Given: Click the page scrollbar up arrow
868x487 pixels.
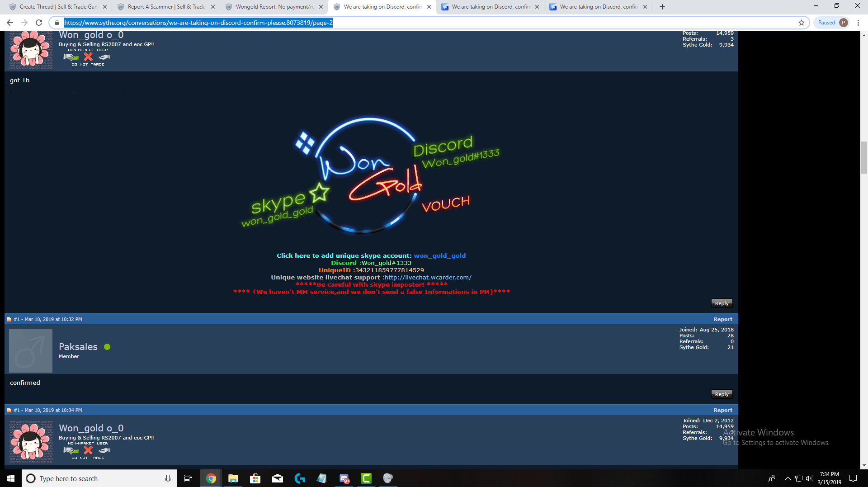Looking at the screenshot, I should click(x=864, y=35).
